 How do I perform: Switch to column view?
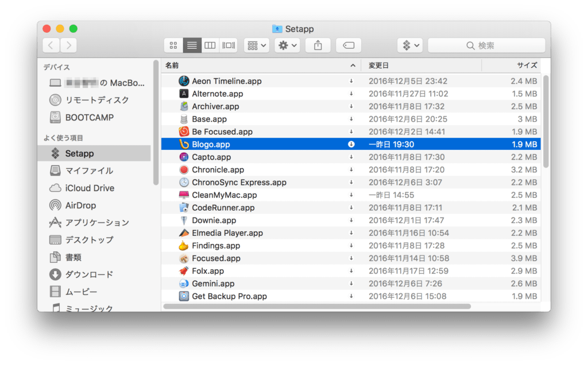click(x=210, y=45)
